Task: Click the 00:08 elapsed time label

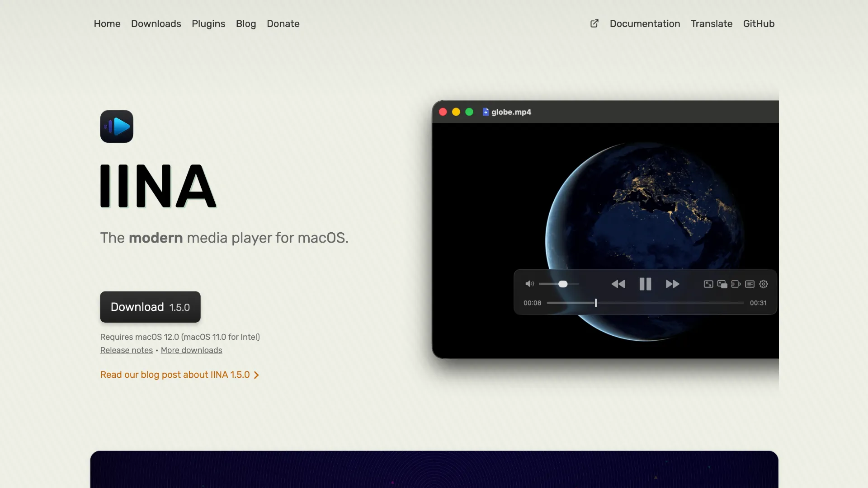Action: pyautogui.click(x=532, y=303)
